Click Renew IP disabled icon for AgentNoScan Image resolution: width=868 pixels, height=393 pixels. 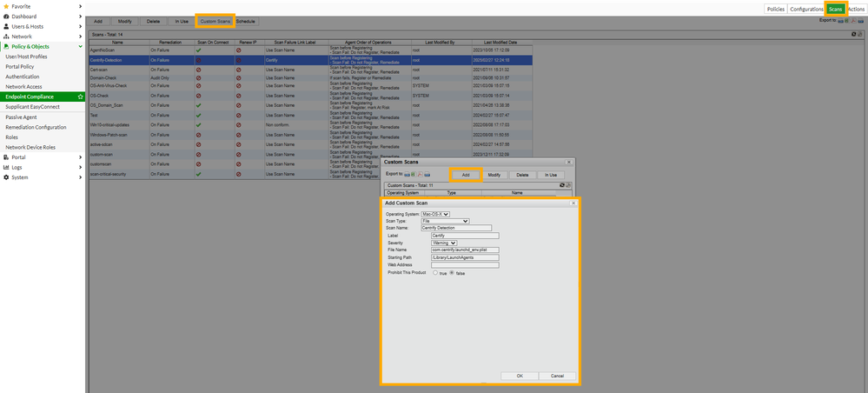239,50
